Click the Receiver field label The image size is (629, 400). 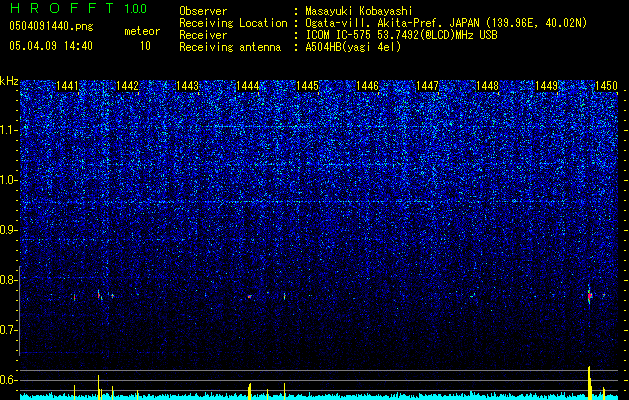click(203, 35)
